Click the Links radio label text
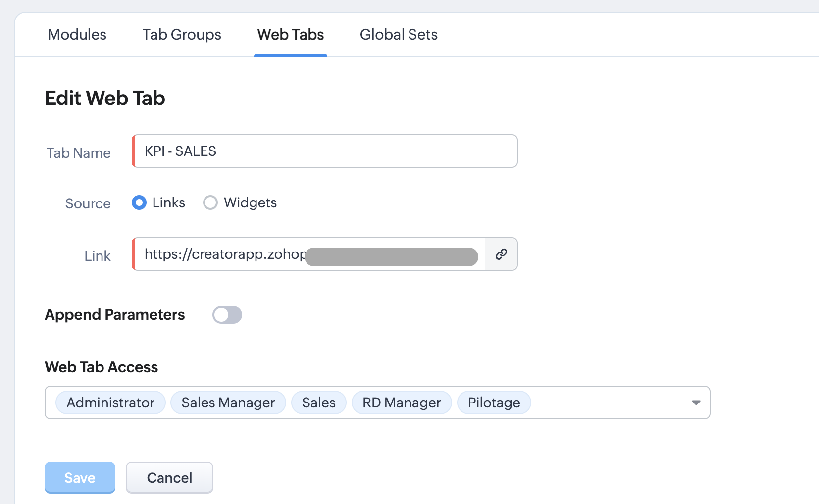819x504 pixels. click(x=169, y=202)
